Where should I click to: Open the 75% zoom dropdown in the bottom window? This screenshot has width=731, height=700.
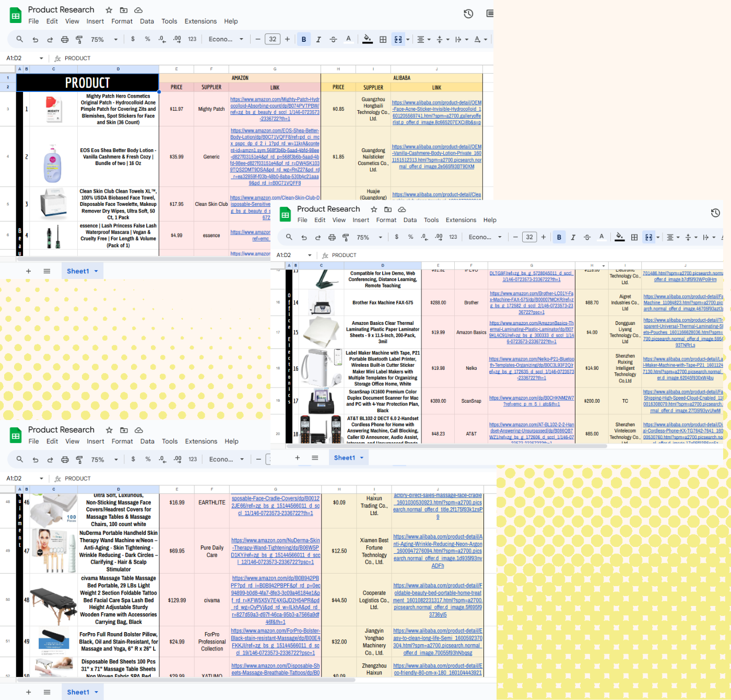(x=104, y=459)
